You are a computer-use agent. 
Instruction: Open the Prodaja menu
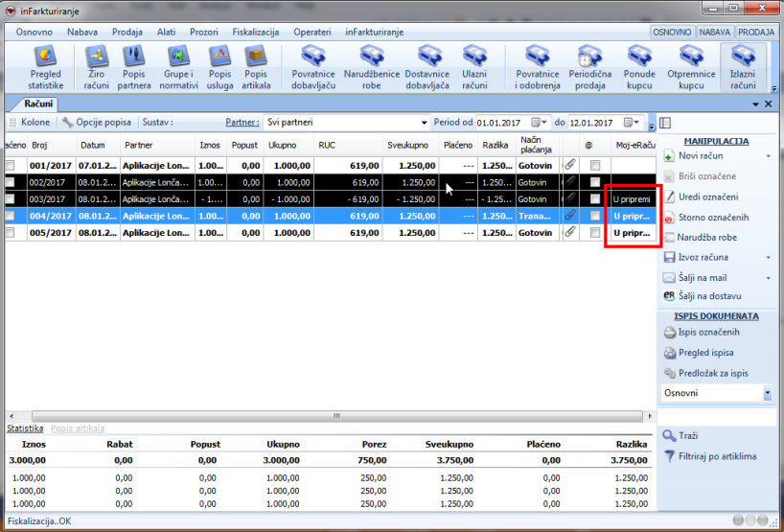click(x=127, y=32)
